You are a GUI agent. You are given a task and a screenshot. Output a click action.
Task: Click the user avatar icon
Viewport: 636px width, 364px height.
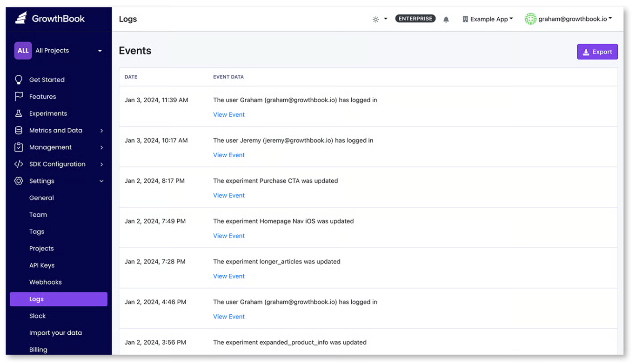click(530, 19)
